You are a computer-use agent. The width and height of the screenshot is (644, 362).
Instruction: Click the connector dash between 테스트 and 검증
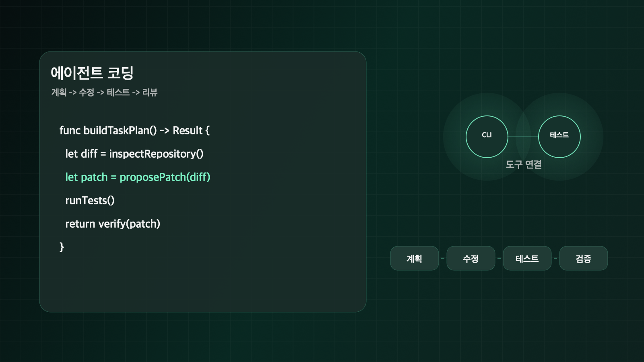[x=555, y=258]
